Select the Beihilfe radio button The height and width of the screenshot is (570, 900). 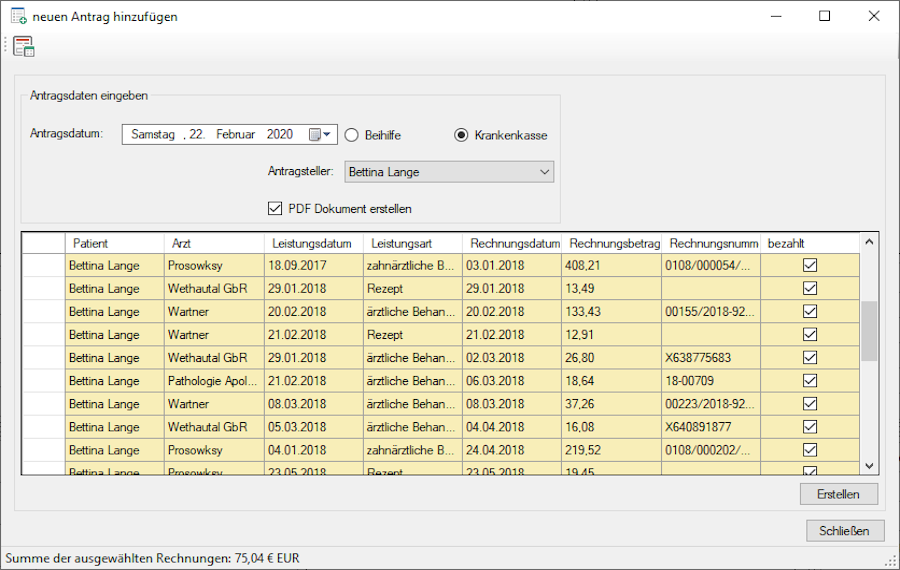pyautogui.click(x=352, y=135)
